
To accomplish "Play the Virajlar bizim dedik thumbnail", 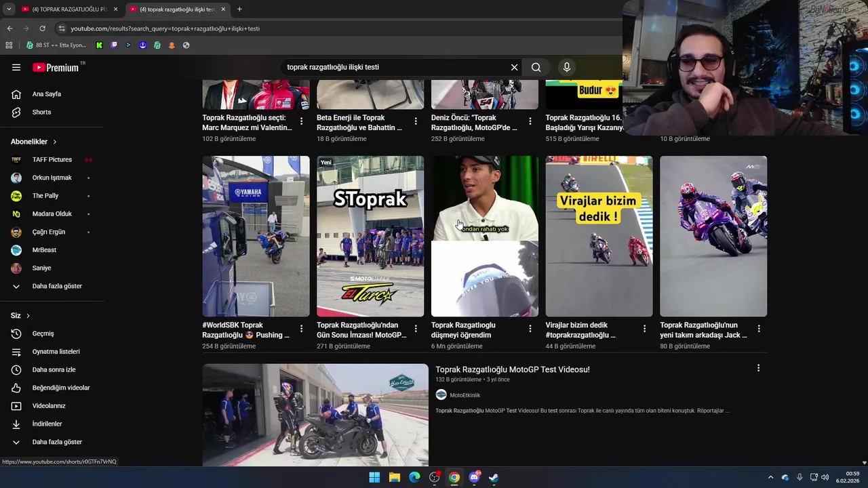I will [x=599, y=237].
